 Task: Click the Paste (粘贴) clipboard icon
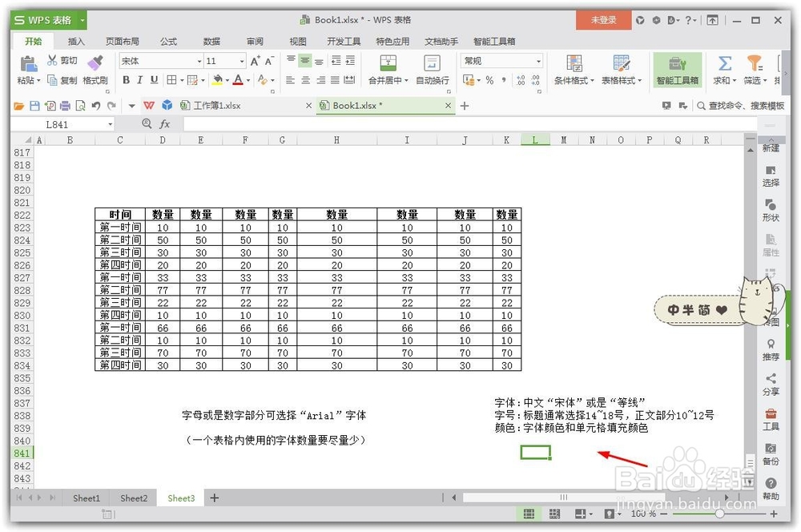point(29,63)
